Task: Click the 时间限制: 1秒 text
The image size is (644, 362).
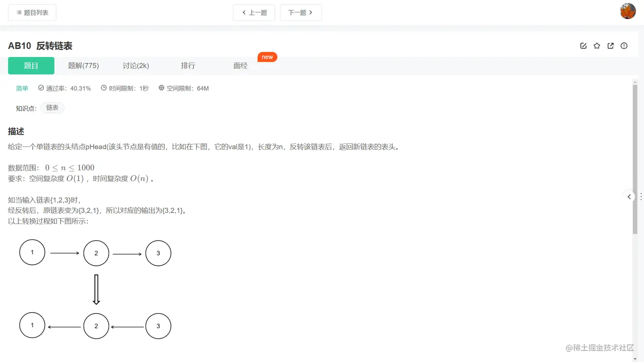Action: [129, 88]
